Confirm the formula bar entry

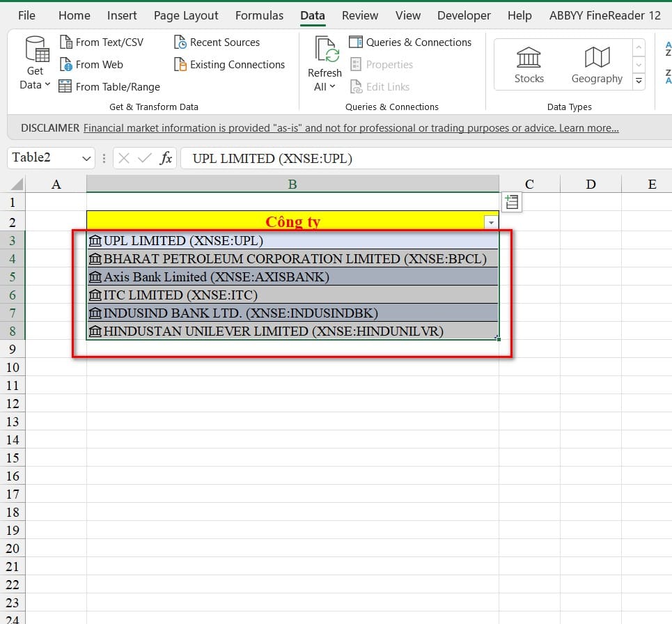pyautogui.click(x=144, y=159)
